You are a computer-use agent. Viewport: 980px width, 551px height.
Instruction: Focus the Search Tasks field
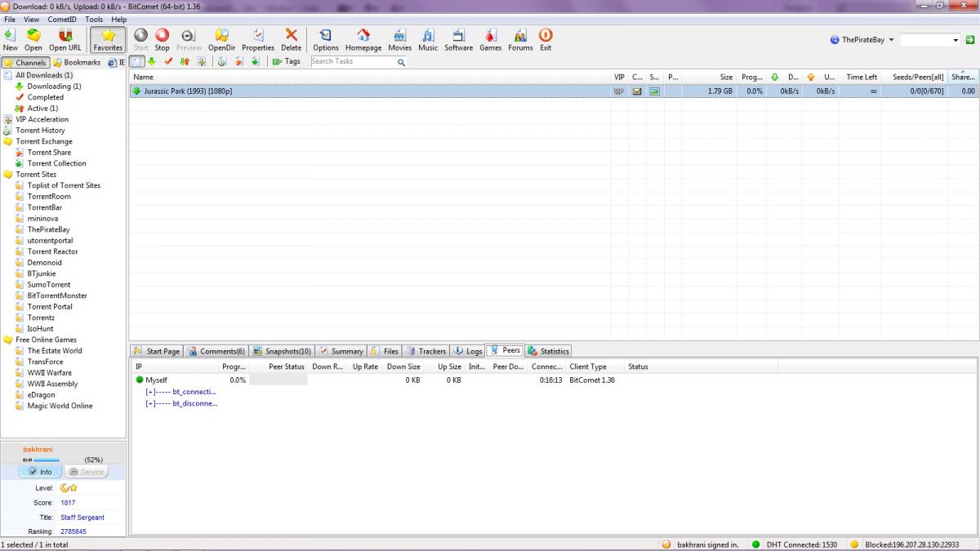(x=352, y=61)
